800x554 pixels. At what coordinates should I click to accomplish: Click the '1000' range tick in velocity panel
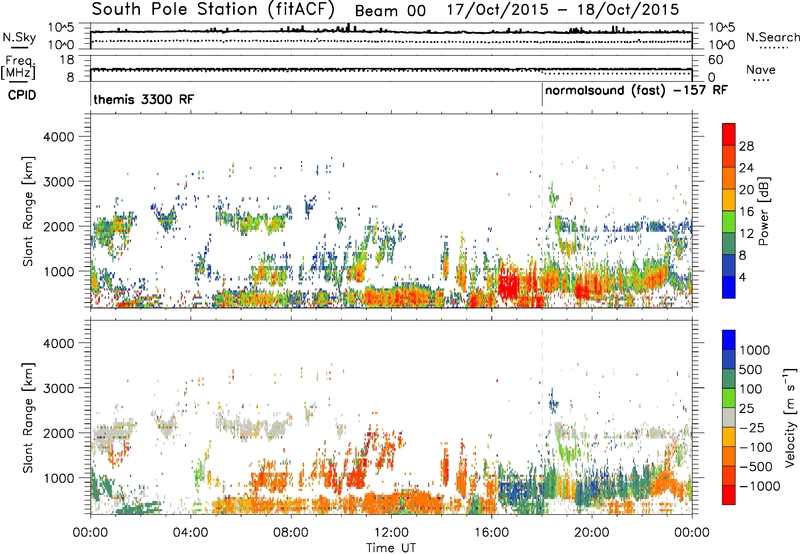(x=58, y=478)
